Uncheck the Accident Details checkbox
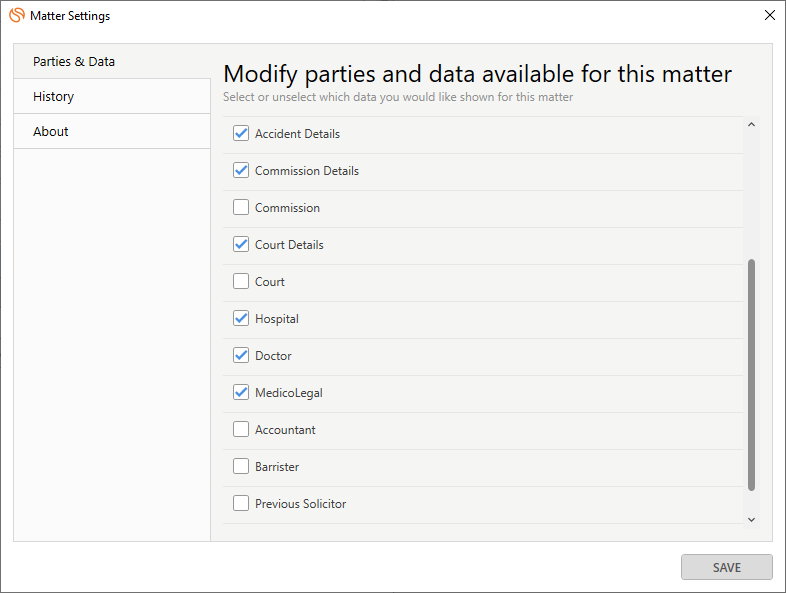This screenshot has width=786, height=593. click(x=241, y=133)
